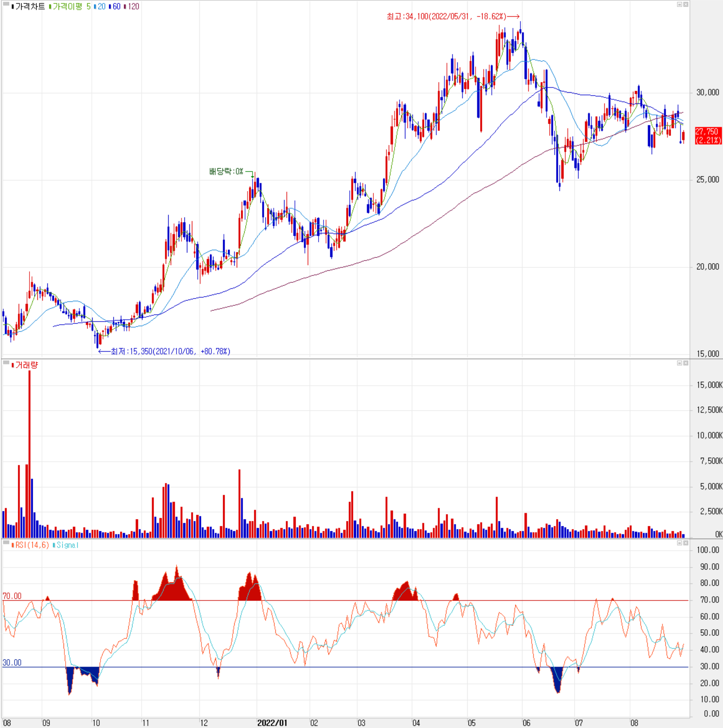Click the gray handle icon before 거래량
This screenshot has width=723, height=728.
6,363
